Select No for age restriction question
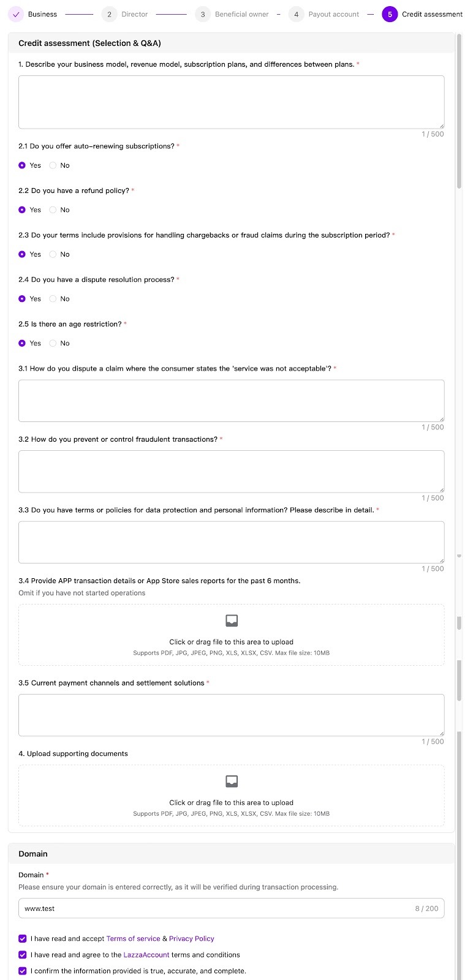Viewport: 465px width, 980px height. coord(53,344)
